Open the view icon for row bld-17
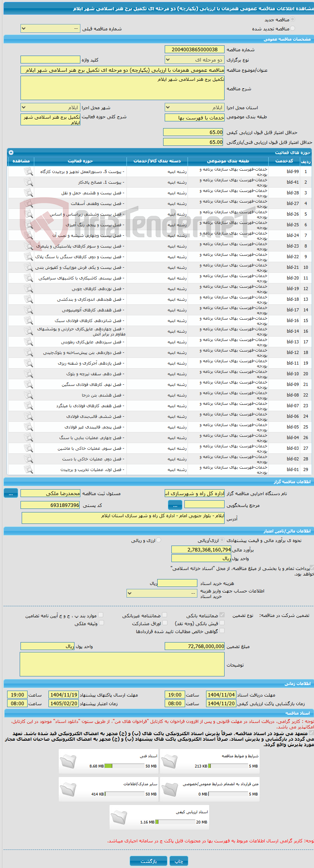 click(x=28, y=310)
